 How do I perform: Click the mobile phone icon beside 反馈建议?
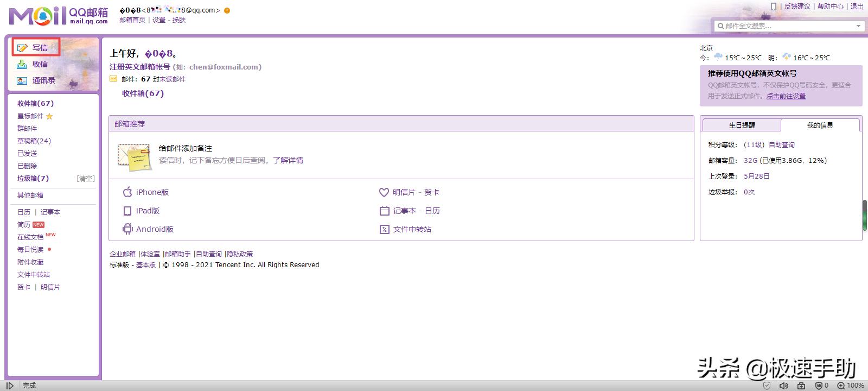click(774, 7)
